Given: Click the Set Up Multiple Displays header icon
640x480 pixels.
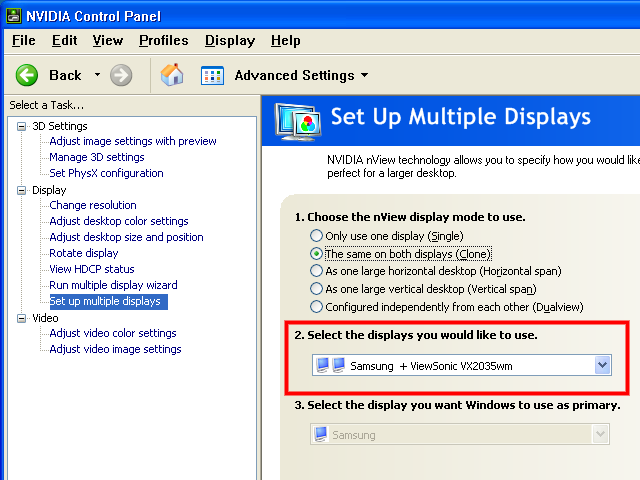Looking at the screenshot, I should point(298,122).
